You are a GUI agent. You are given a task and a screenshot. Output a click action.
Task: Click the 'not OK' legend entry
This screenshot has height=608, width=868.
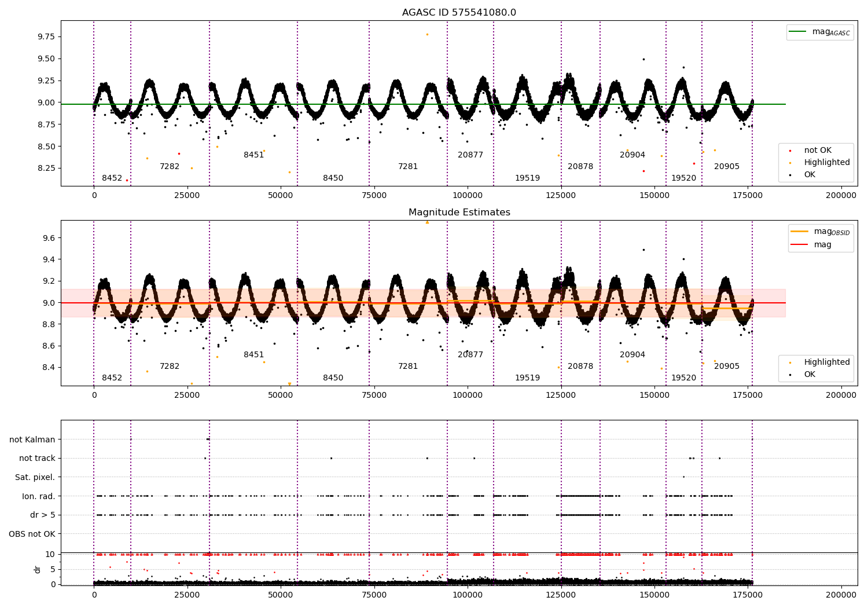point(818,151)
